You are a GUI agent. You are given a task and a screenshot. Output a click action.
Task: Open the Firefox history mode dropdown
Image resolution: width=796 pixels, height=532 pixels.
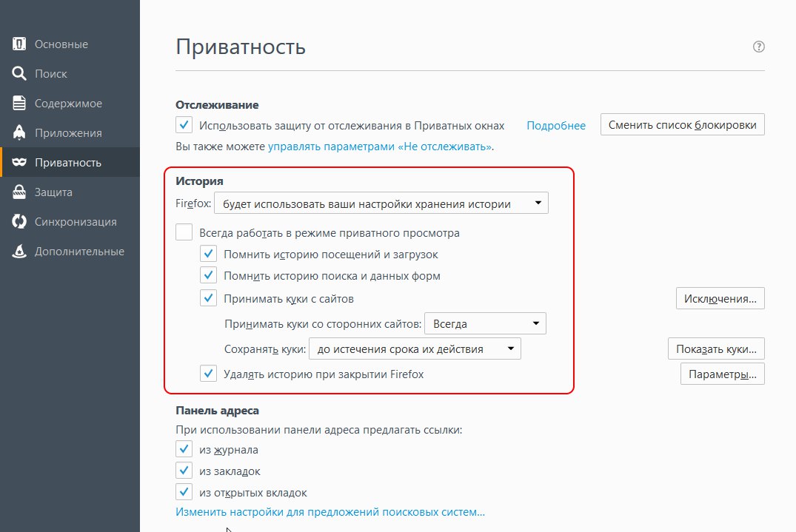(x=381, y=203)
